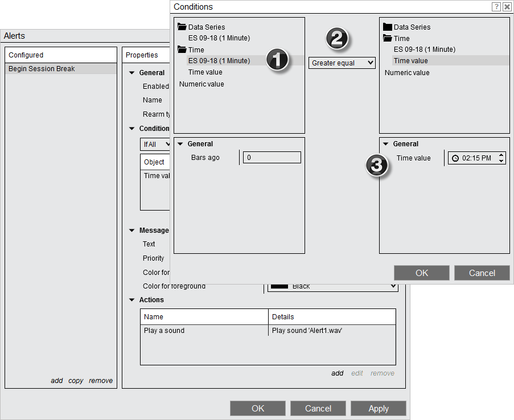514x420 pixels.
Task: Click OK in the Conditions dialog
Action: tap(421, 273)
